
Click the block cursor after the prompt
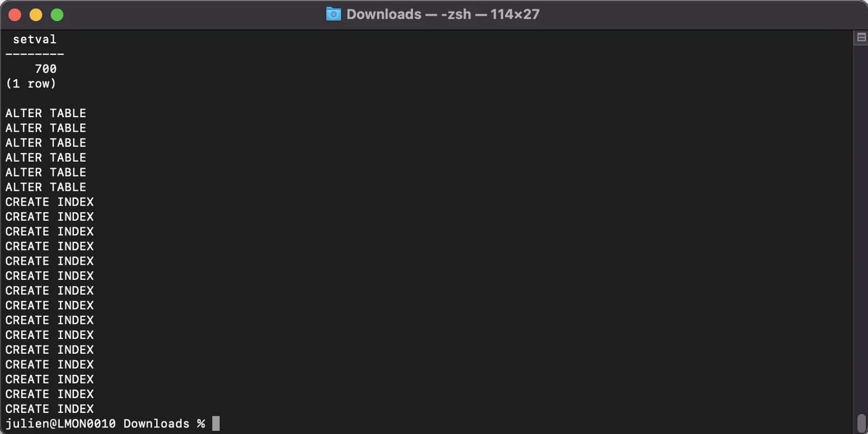click(x=216, y=423)
